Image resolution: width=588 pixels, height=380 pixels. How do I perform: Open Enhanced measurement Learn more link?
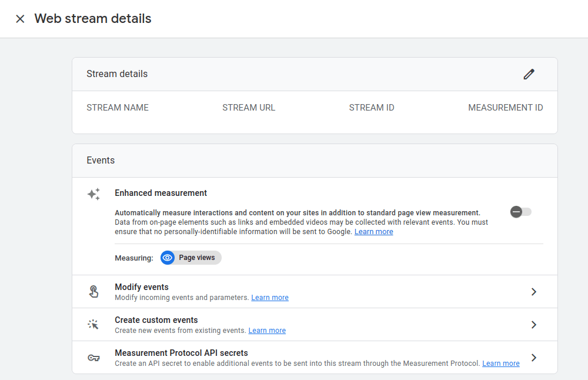pyautogui.click(x=373, y=231)
